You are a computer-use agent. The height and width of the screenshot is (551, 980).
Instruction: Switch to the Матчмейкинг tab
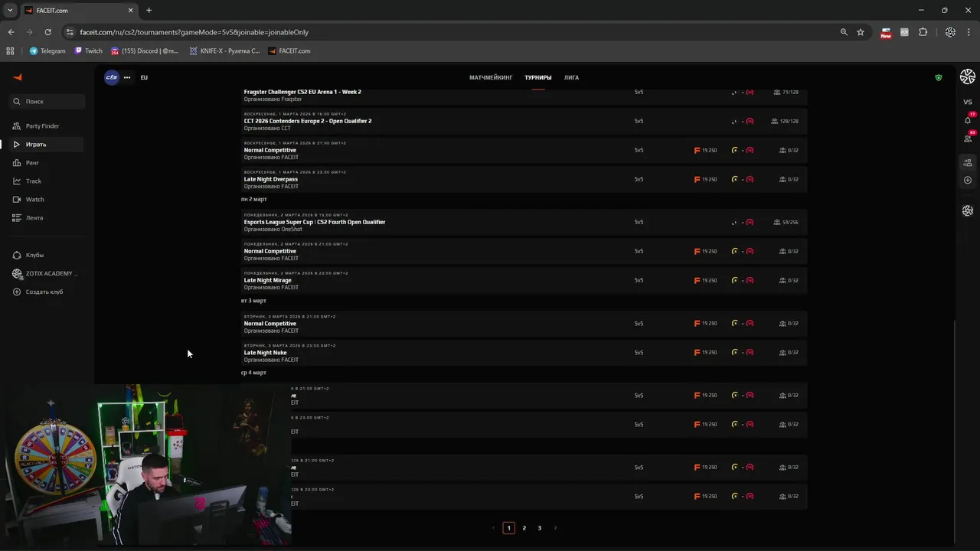click(x=491, y=77)
